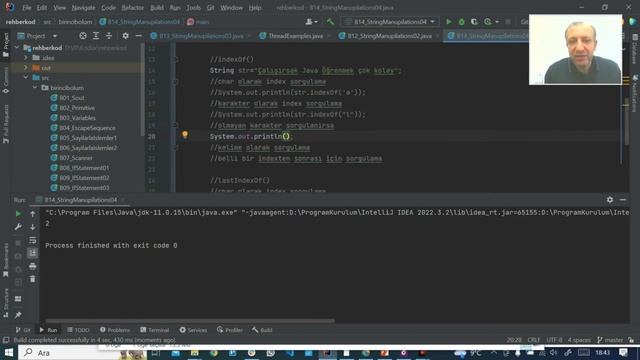Open Project tool window from left stripe
This screenshot has width=640, height=360.
click(6, 45)
